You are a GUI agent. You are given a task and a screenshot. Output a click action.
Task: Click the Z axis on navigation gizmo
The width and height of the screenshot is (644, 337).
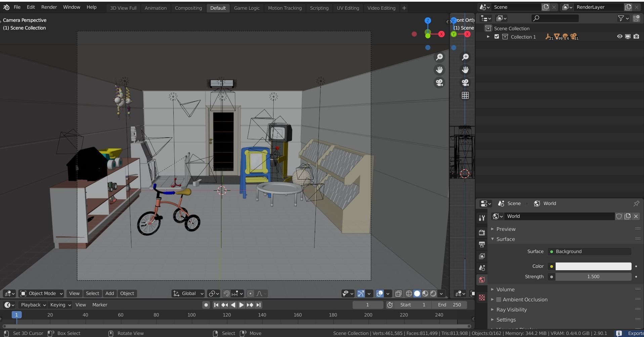pos(428,20)
